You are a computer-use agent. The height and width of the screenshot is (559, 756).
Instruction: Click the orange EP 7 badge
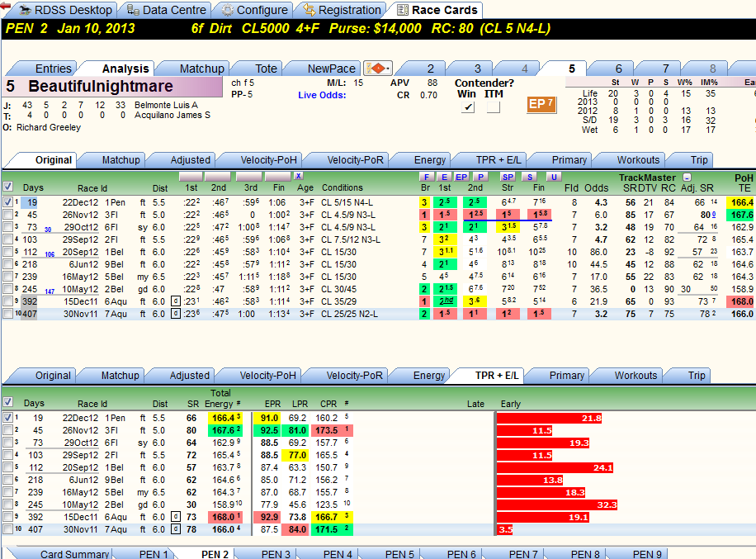(541, 104)
